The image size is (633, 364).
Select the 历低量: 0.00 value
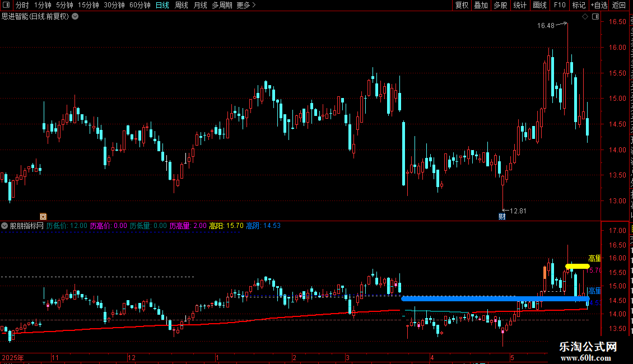tap(148, 226)
